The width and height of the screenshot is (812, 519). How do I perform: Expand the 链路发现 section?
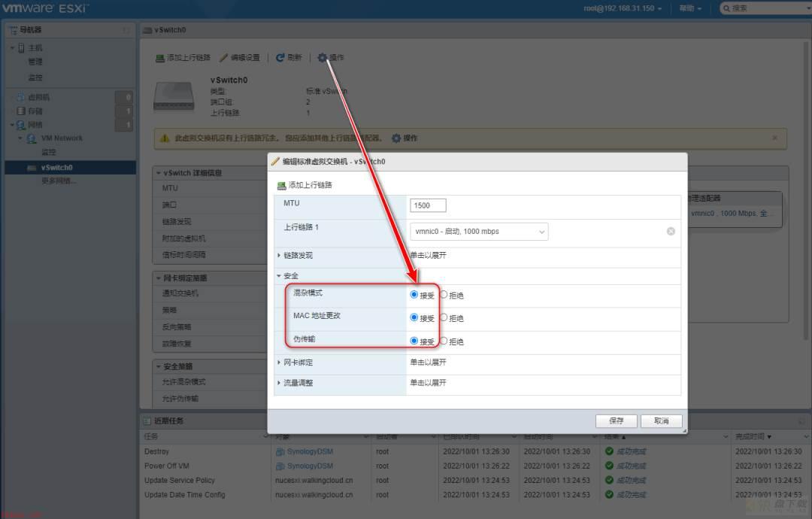tap(279, 255)
